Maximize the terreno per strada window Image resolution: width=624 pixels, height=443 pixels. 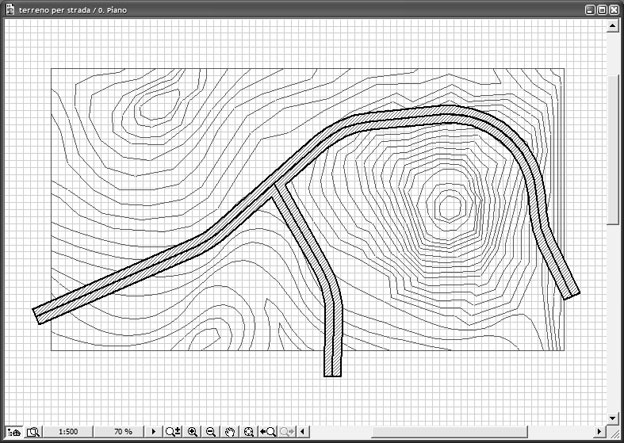click(603, 8)
